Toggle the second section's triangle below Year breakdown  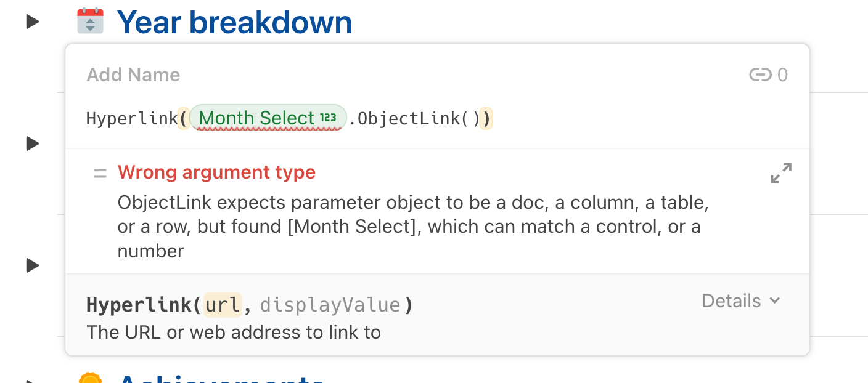tap(32, 144)
